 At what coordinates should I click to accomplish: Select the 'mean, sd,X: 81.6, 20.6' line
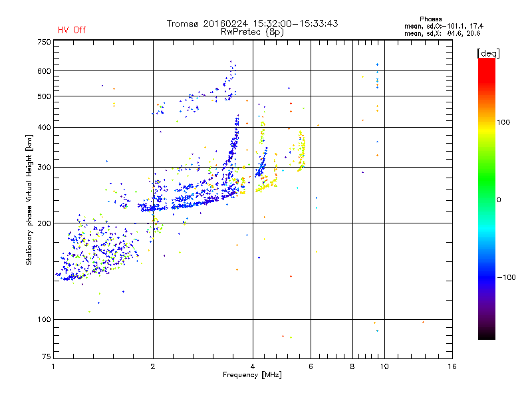[442, 33]
